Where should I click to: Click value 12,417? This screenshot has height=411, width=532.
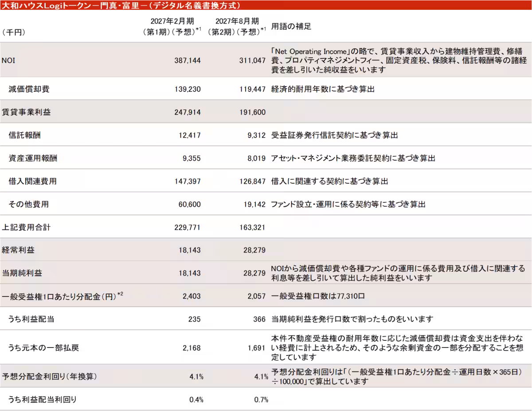189,135
